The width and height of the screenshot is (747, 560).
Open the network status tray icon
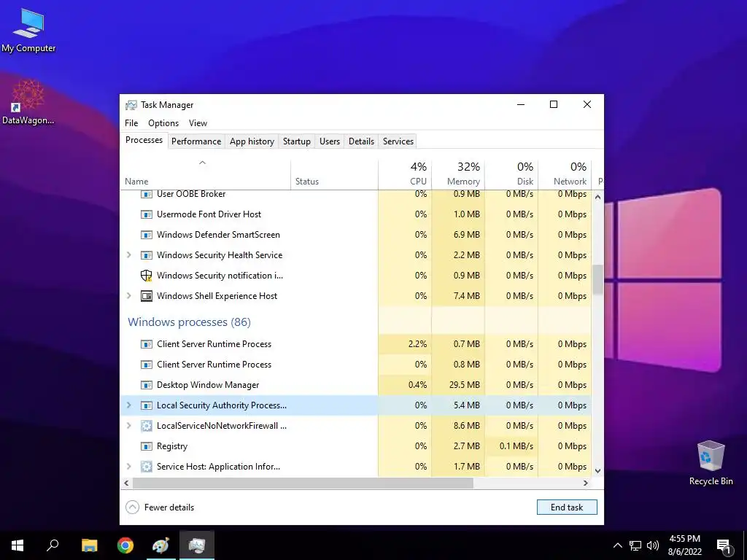point(635,545)
